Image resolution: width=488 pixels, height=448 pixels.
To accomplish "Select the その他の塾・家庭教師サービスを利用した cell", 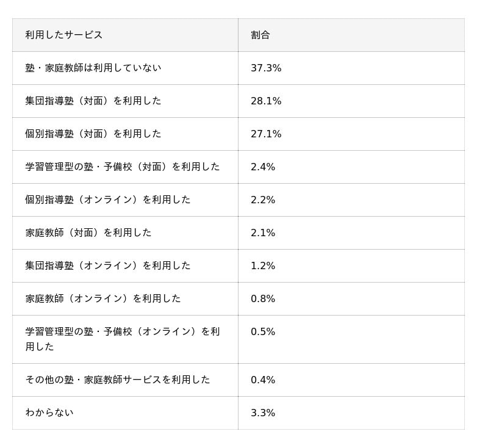I will [x=118, y=380].
